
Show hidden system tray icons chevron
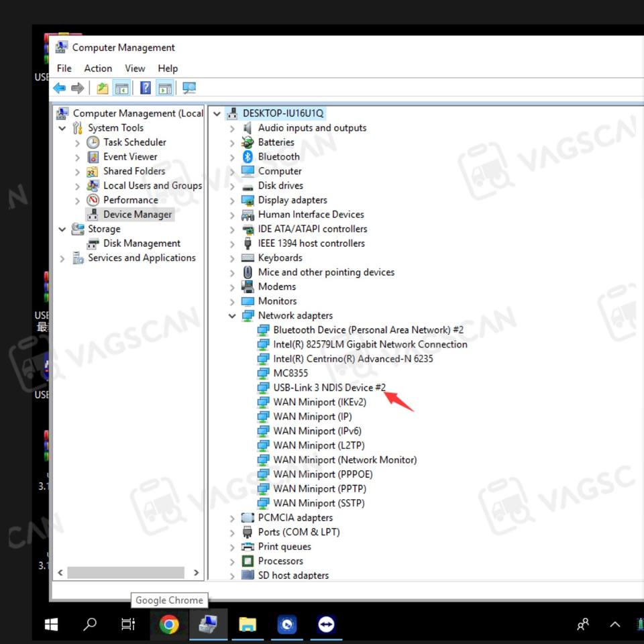tap(615, 625)
